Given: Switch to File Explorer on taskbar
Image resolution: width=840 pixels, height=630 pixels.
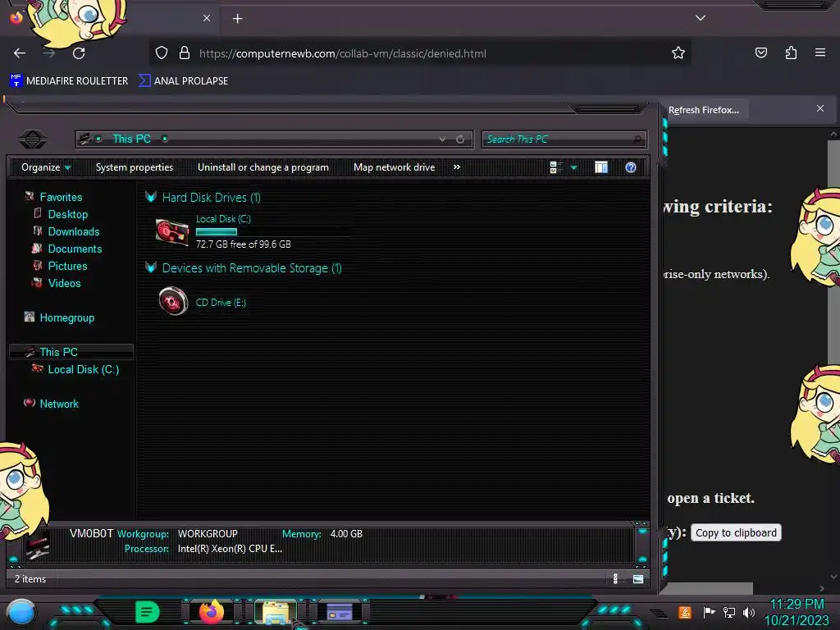Looking at the screenshot, I should point(276,612).
